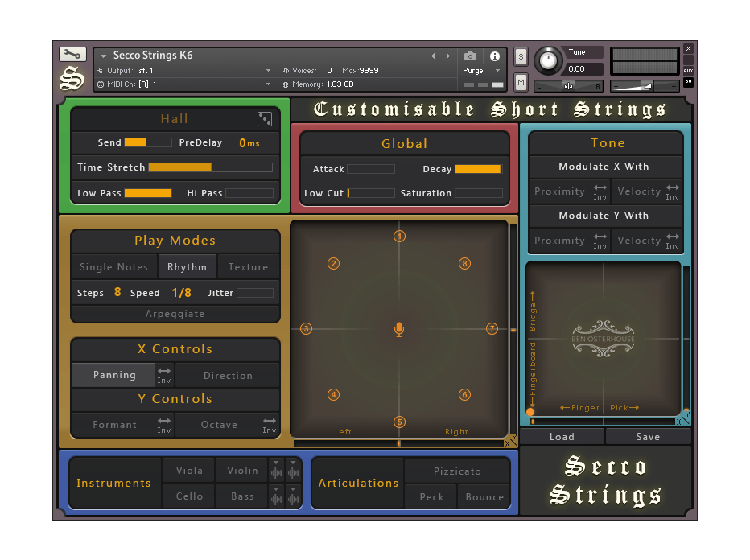Select position marker 5 on XY pad
The image size is (750, 560).
[399, 422]
